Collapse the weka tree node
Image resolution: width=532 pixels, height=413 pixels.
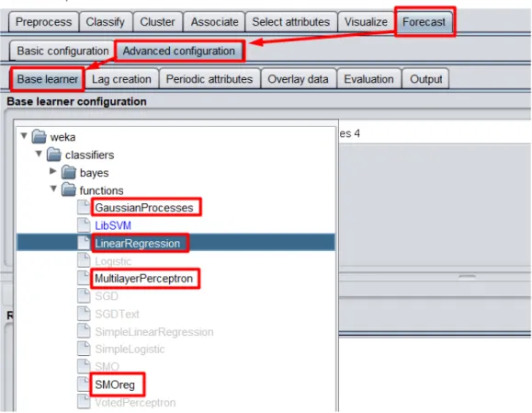tap(24, 136)
